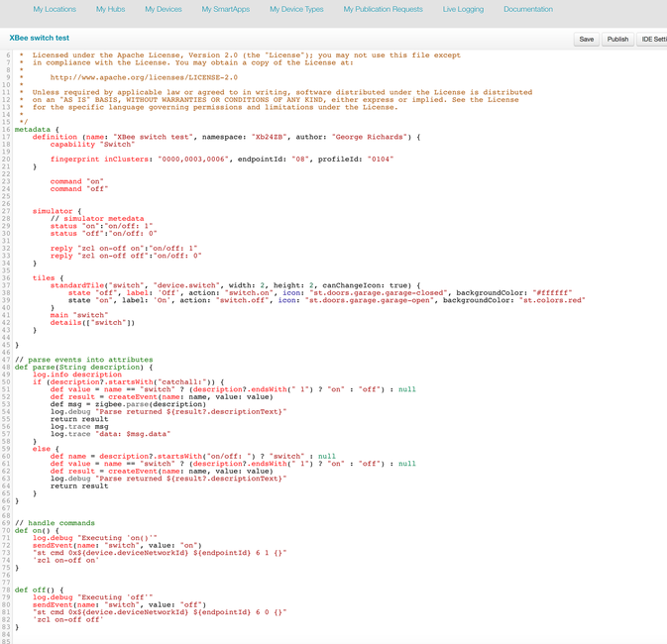Open the Documentation link
Screen dimensions: 667x644
[x=528, y=9]
